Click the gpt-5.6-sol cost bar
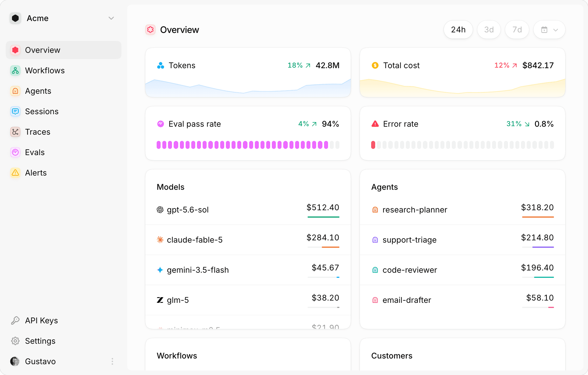This screenshot has height=375, width=588. [x=324, y=217]
